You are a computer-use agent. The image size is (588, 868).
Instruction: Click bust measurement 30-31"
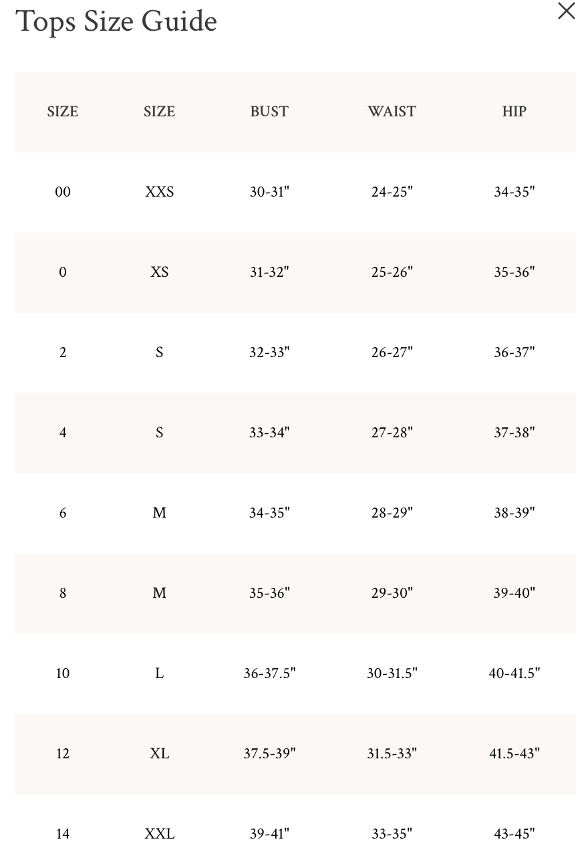pos(269,192)
